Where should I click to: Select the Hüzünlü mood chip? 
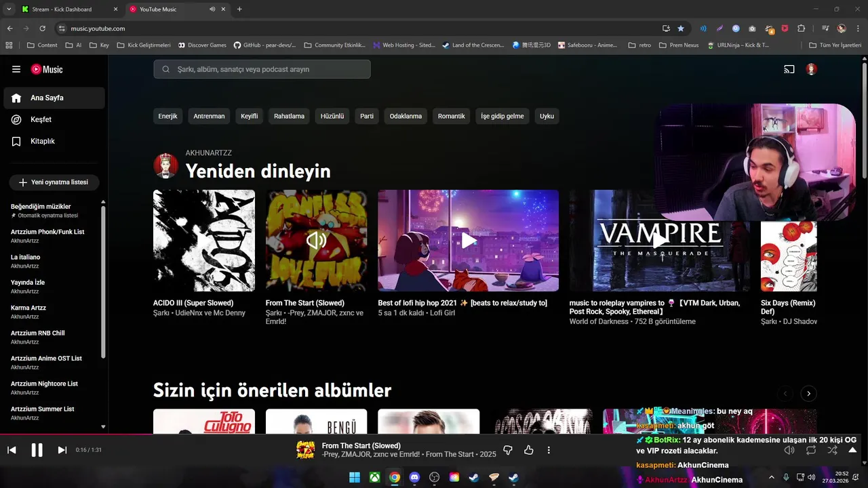point(332,116)
